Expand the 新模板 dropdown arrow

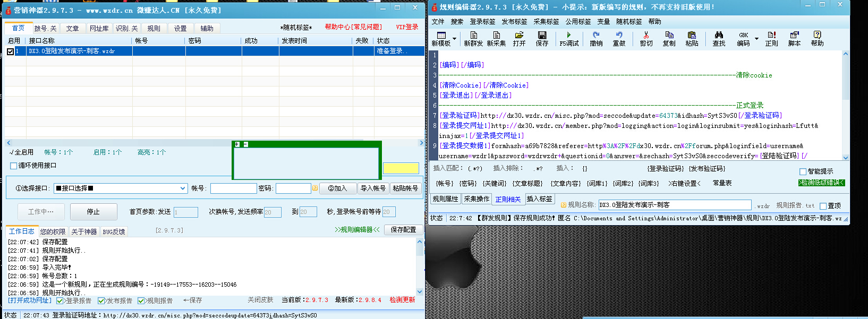[454, 39]
